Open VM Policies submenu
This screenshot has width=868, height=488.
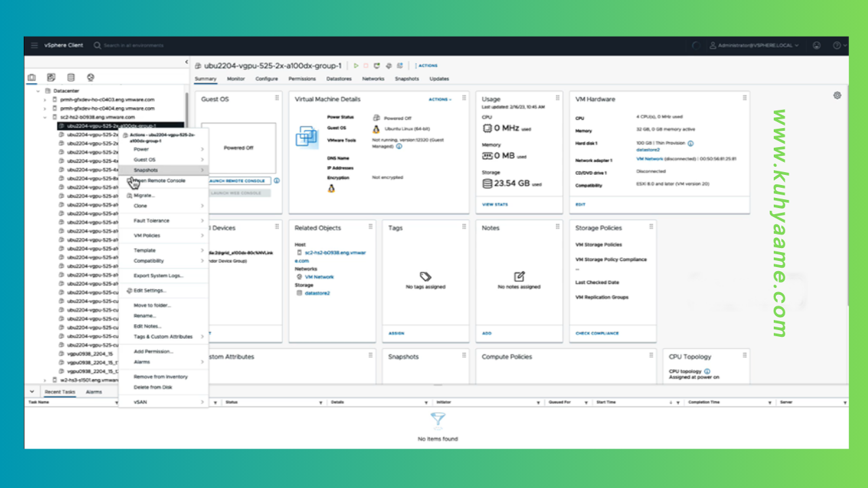pos(163,236)
